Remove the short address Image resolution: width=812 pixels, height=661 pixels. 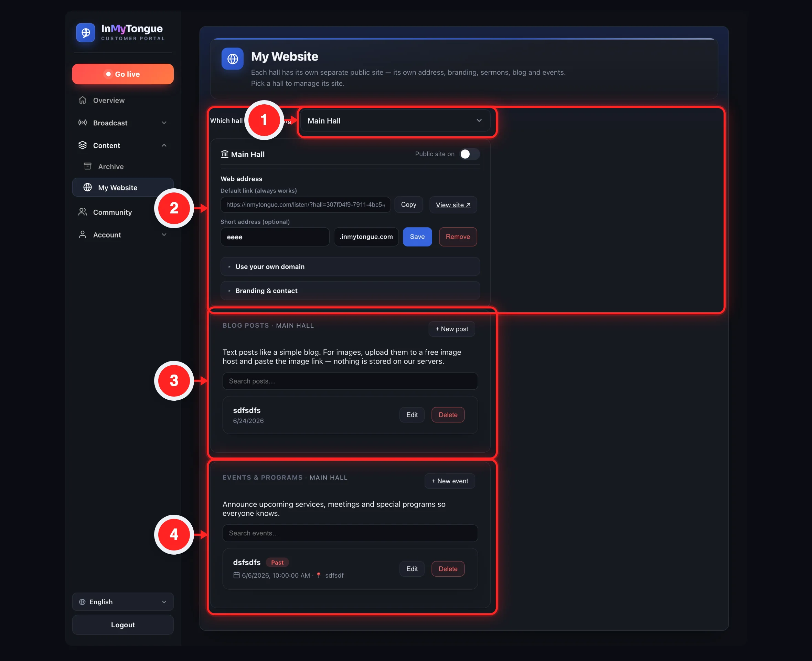pyautogui.click(x=458, y=237)
